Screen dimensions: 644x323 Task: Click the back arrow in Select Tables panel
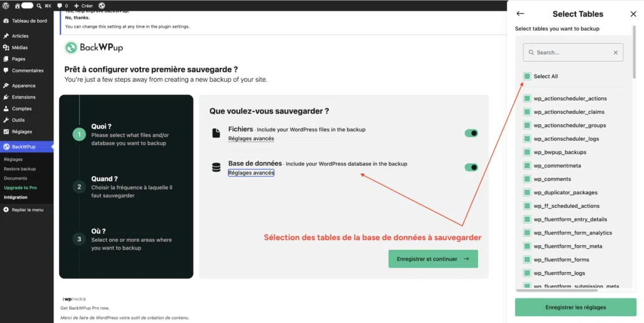click(x=520, y=14)
